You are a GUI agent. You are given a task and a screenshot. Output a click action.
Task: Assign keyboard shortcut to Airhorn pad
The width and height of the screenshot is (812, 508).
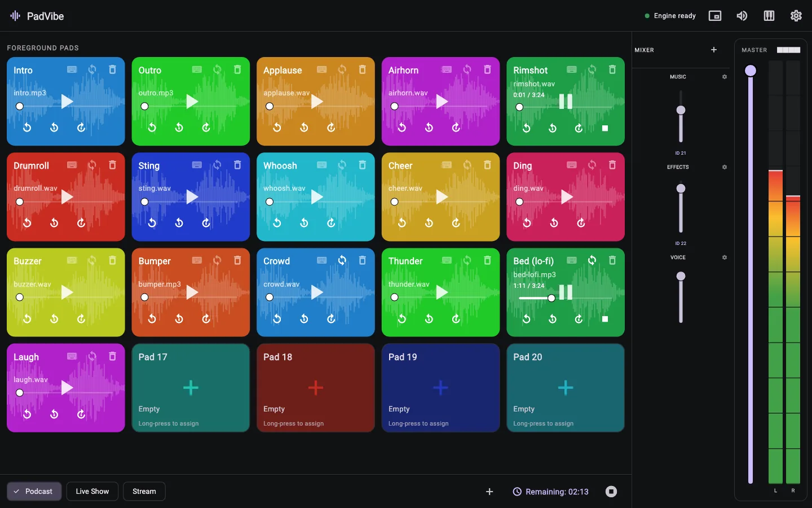pos(447,69)
